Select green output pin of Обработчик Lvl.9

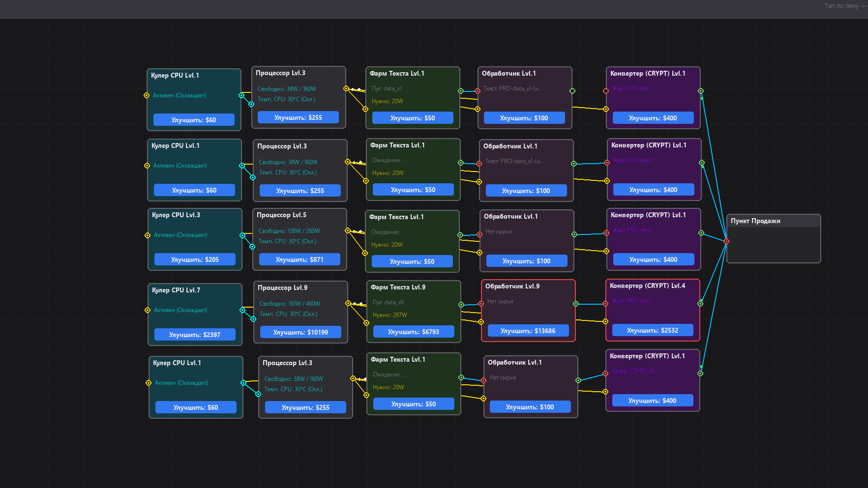click(x=576, y=304)
